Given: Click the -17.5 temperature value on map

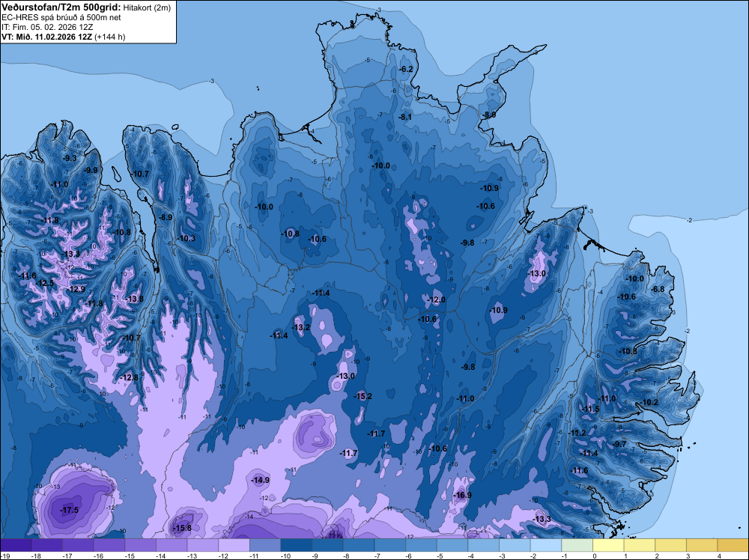Looking at the screenshot, I should click(x=69, y=510).
